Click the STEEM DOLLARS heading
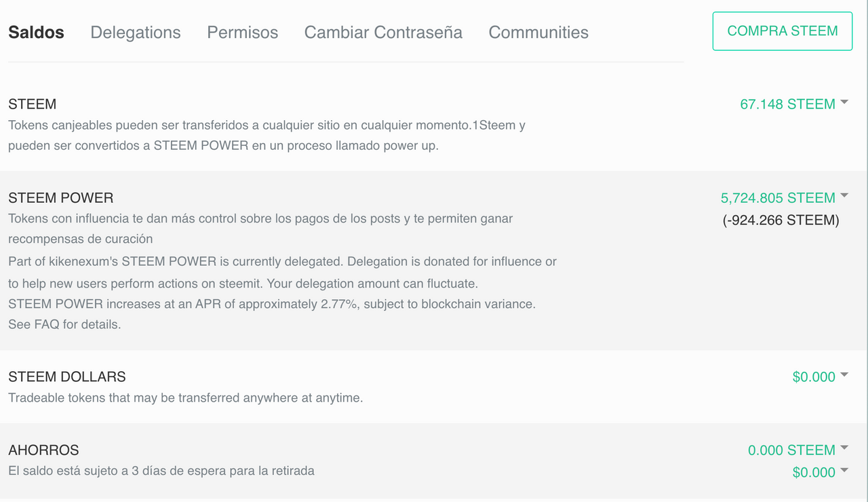Image resolution: width=868 pixels, height=502 pixels. [67, 376]
